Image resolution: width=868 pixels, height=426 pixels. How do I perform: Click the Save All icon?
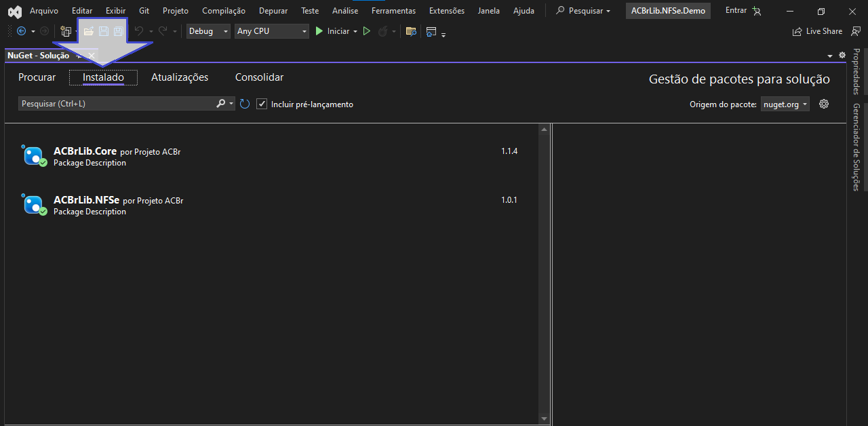(x=119, y=31)
